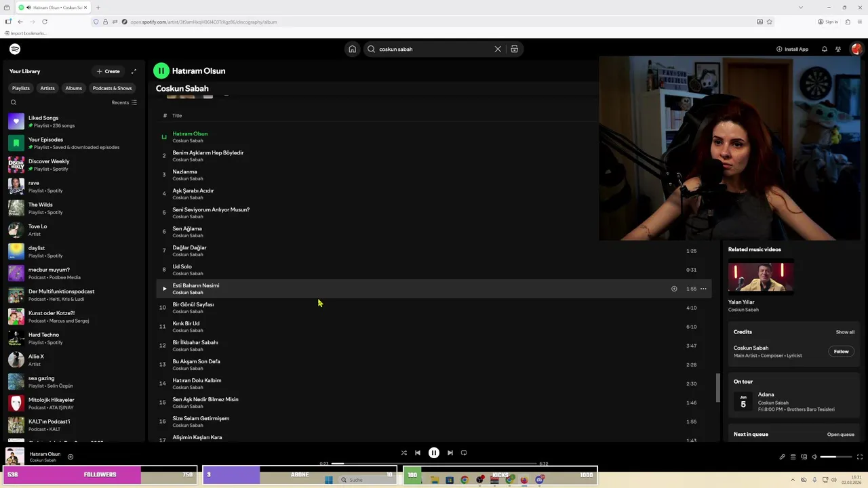Image resolution: width=868 pixels, height=488 pixels.
Task: Connect to a device icon
Action: click(x=804, y=457)
